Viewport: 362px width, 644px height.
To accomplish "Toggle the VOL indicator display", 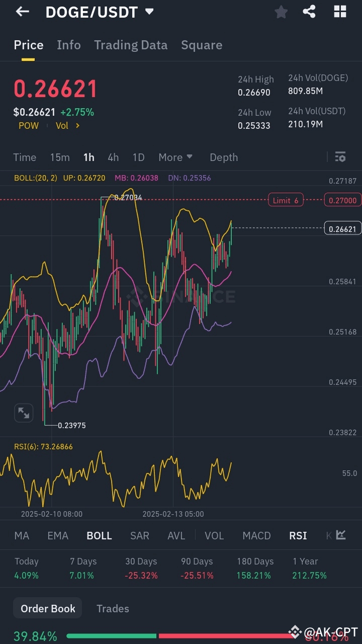I will [x=214, y=536].
